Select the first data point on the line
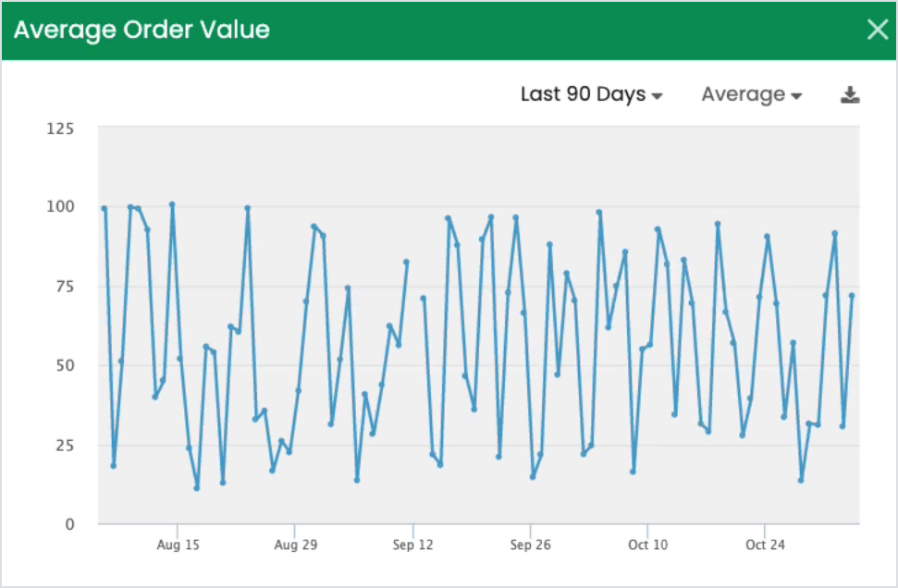 [x=105, y=208]
